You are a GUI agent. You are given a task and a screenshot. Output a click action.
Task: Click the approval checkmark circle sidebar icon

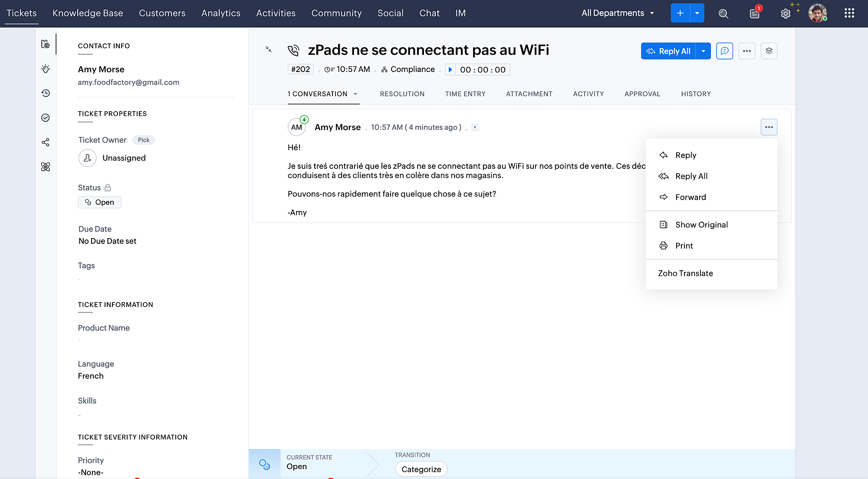point(46,118)
